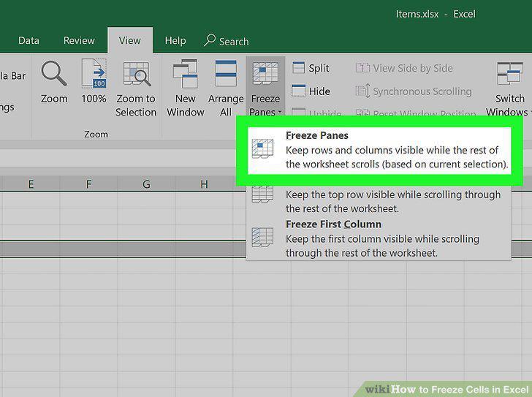Viewport: 532px width, 397px height.
Task: Open the Zoom magnifier tool
Action: pyautogui.click(x=54, y=82)
